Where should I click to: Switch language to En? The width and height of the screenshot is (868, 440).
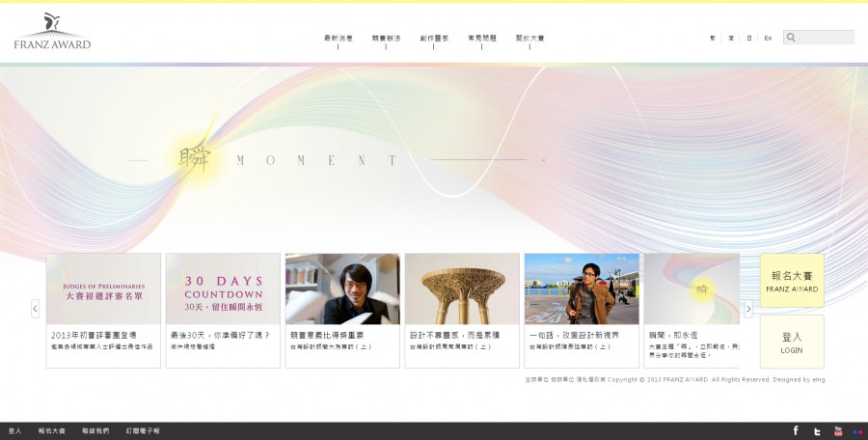[x=768, y=39]
